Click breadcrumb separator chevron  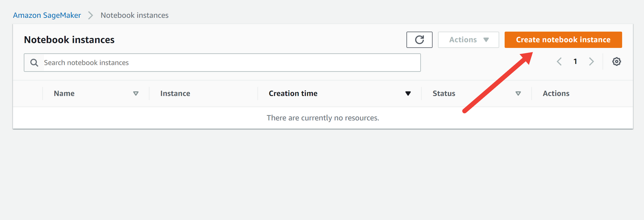tap(91, 15)
